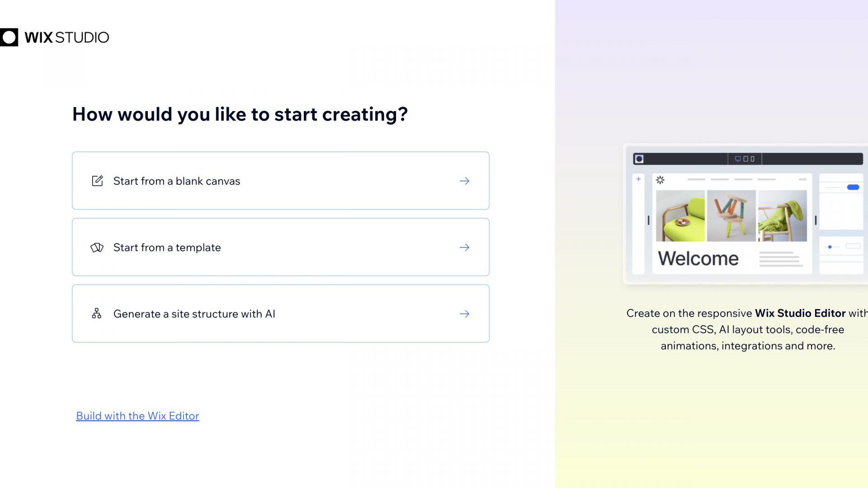Click the chair with green blanket thumbnail
The image size is (868, 488).
point(782,216)
